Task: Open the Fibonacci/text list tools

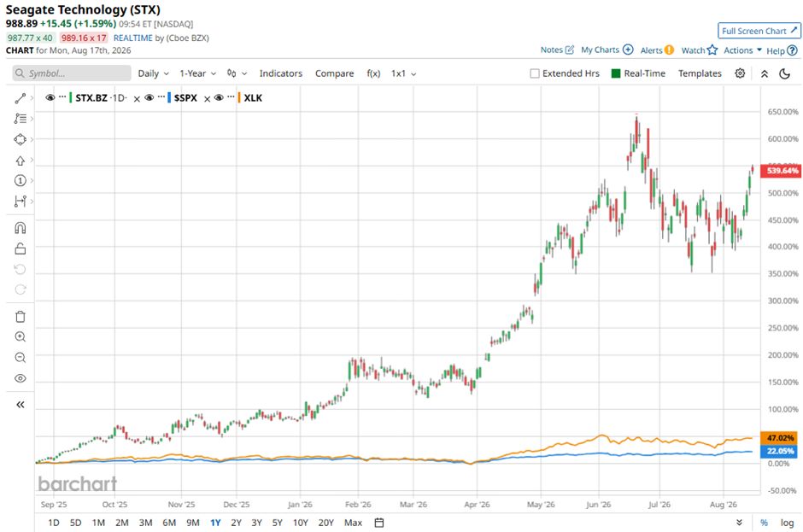Action: 20,119
